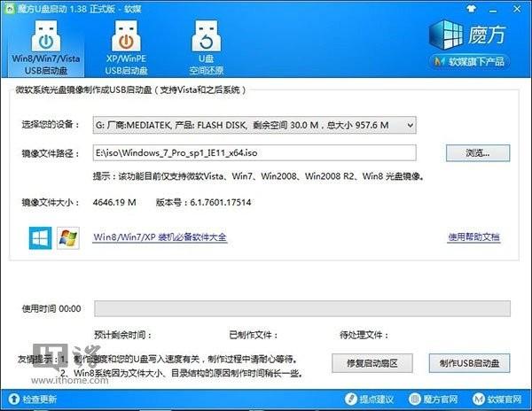Click the 魔方官网 globe icon
532x411 pixels.
415,399
